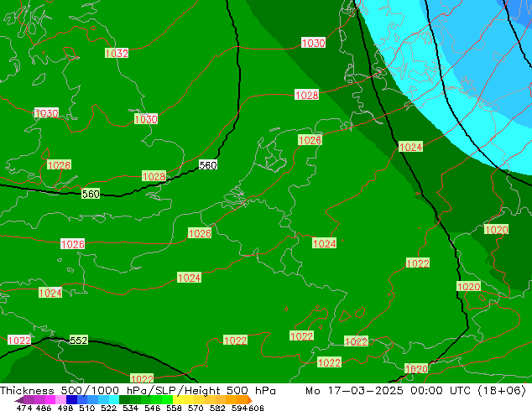532x411 pixels.
Task: Click the bright magenta legend swatch
Action: point(50,400)
